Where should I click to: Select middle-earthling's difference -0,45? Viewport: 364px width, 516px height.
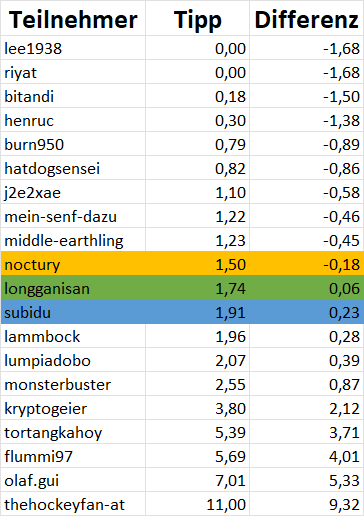coord(307,240)
